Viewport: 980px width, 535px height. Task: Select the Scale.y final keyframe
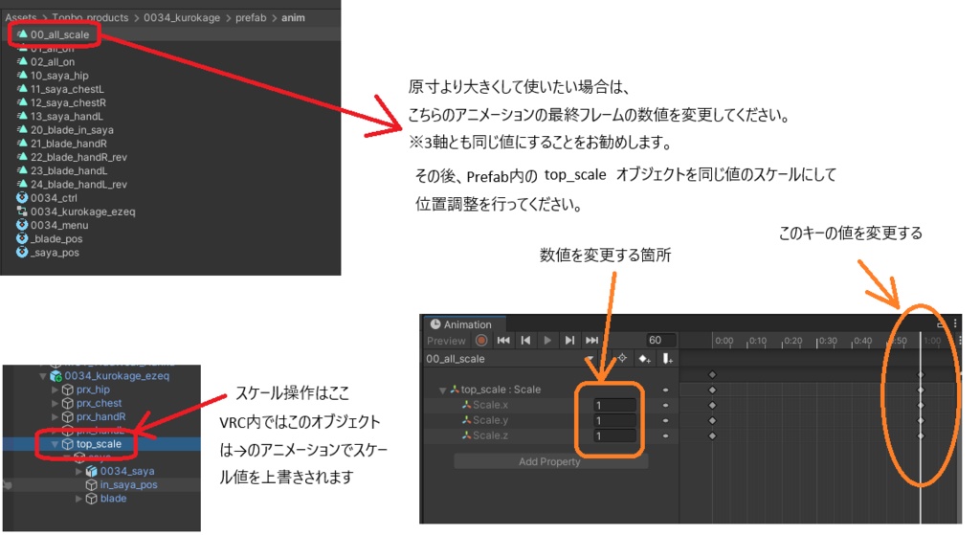920,420
